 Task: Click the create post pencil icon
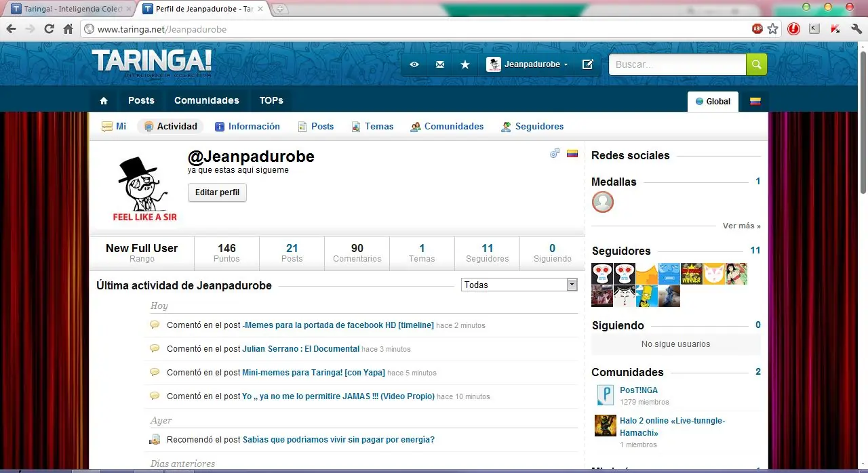(588, 64)
